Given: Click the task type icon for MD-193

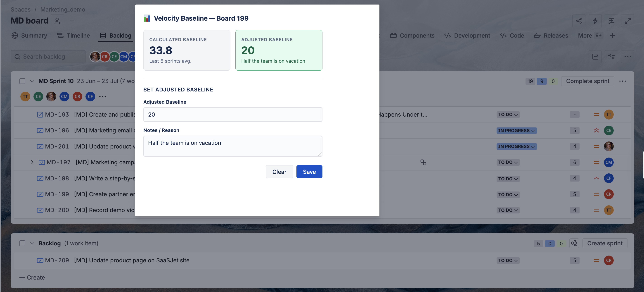Looking at the screenshot, I should (x=40, y=115).
